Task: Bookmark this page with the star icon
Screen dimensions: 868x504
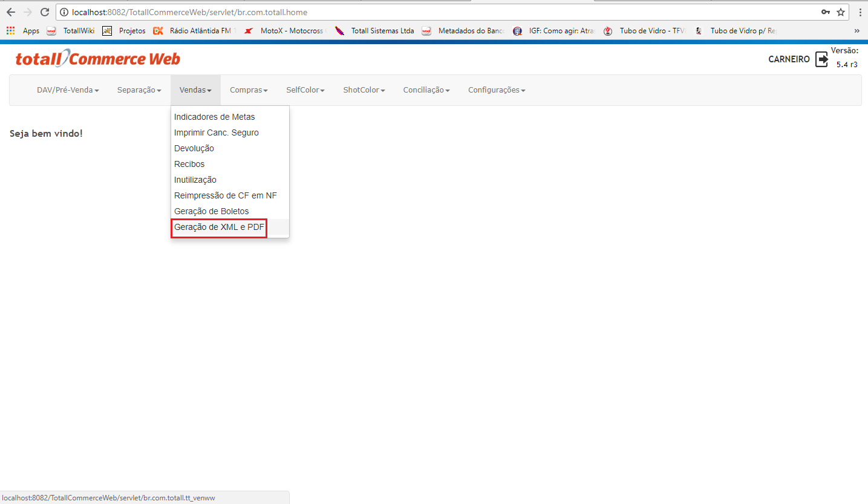Action: click(841, 12)
